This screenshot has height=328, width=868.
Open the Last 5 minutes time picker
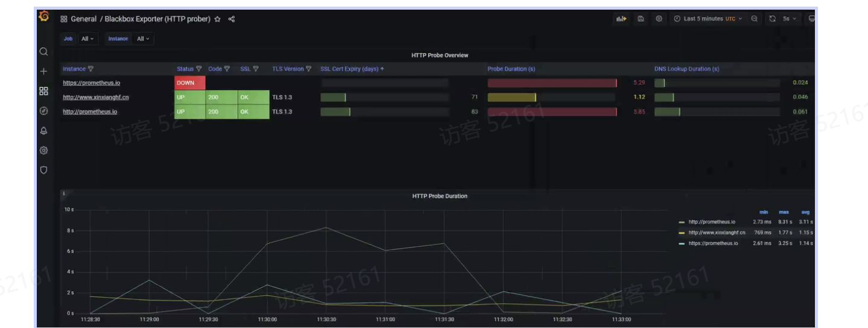click(708, 19)
